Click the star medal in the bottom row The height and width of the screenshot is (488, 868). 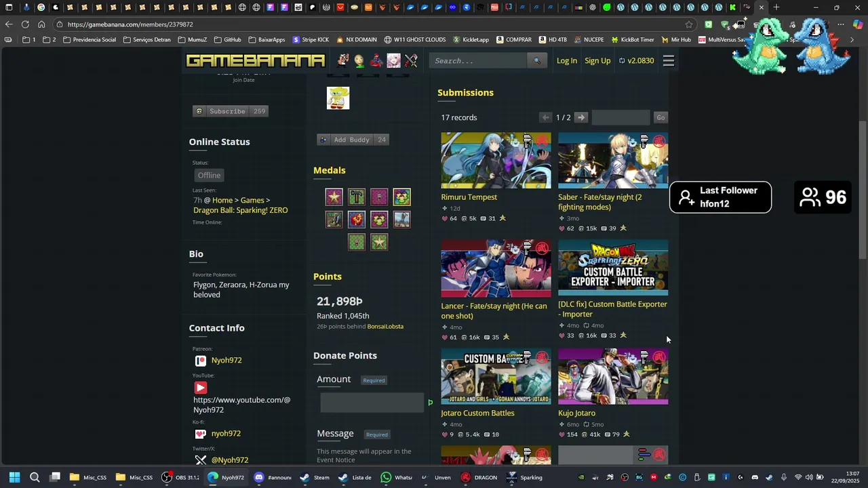(x=379, y=242)
